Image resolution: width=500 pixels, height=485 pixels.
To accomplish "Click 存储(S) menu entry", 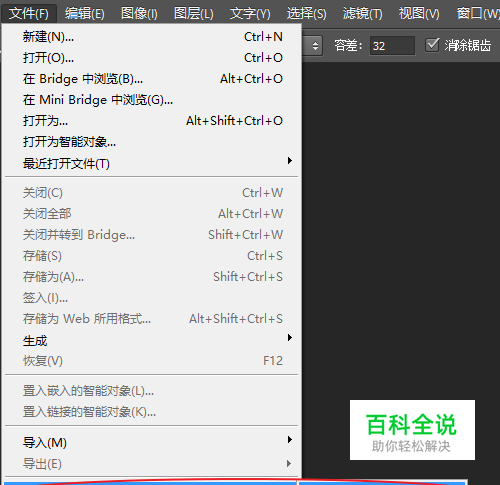I will tap(152, 256).
